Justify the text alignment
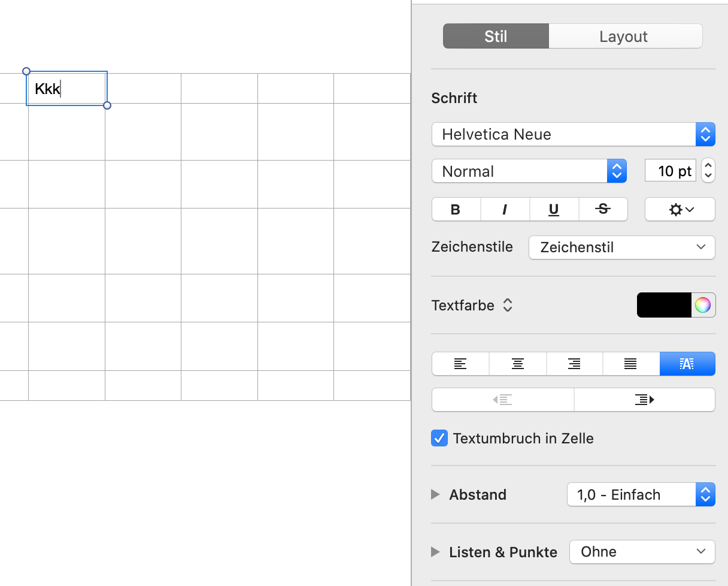This screenshot has height=586, width=728. [630, 364]
